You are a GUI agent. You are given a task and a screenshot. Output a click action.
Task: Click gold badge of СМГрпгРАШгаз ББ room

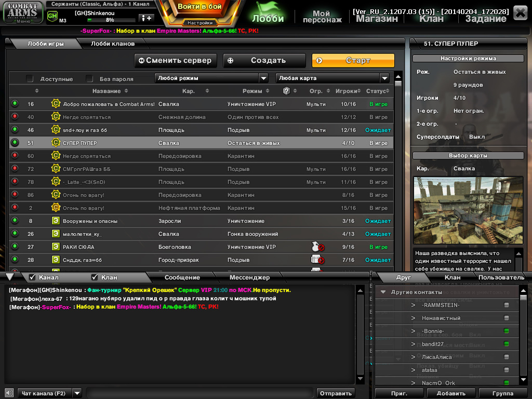pos(56,169)
